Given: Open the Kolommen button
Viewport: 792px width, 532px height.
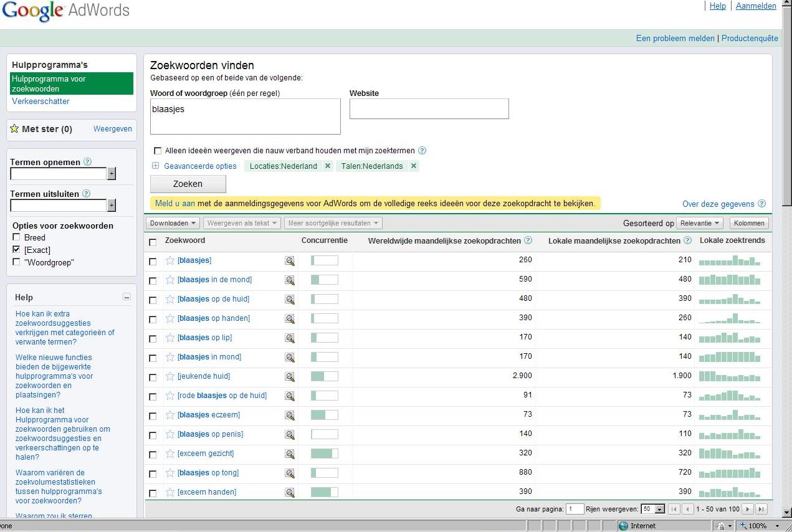Looking at the screenshot, I should 748,223.
